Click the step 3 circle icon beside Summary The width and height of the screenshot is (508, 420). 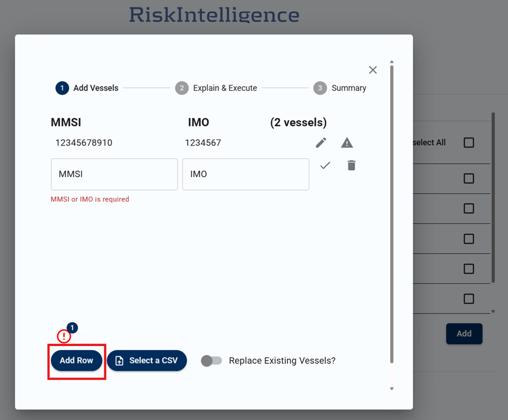coord(320,88)
